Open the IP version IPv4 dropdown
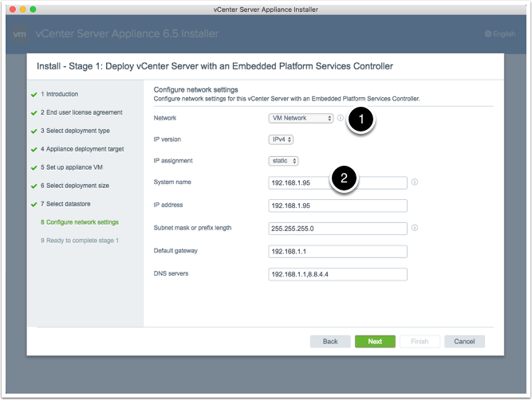 282,139
